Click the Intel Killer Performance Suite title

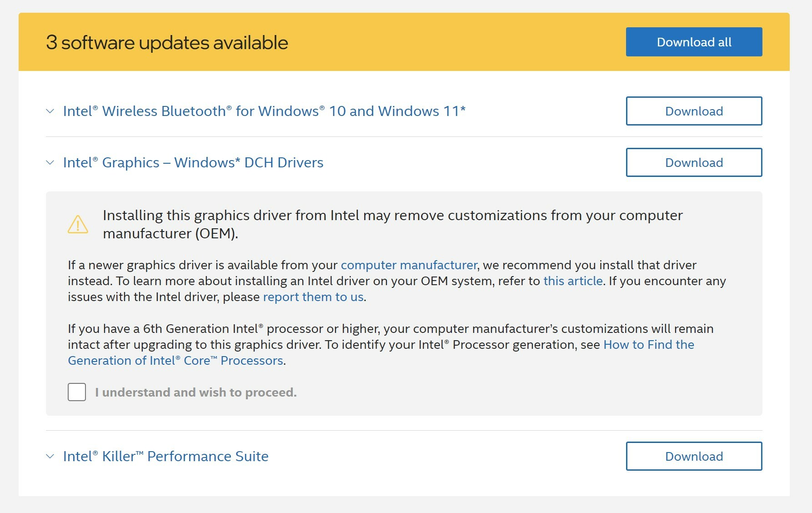(x=166, y=456)
